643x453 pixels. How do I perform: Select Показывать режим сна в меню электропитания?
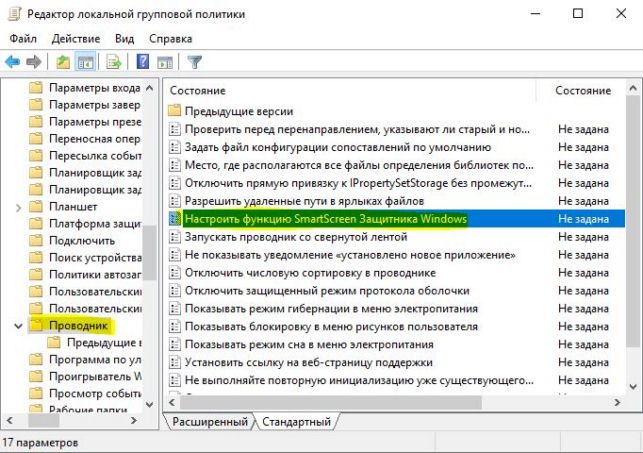(x=309, y=344)
